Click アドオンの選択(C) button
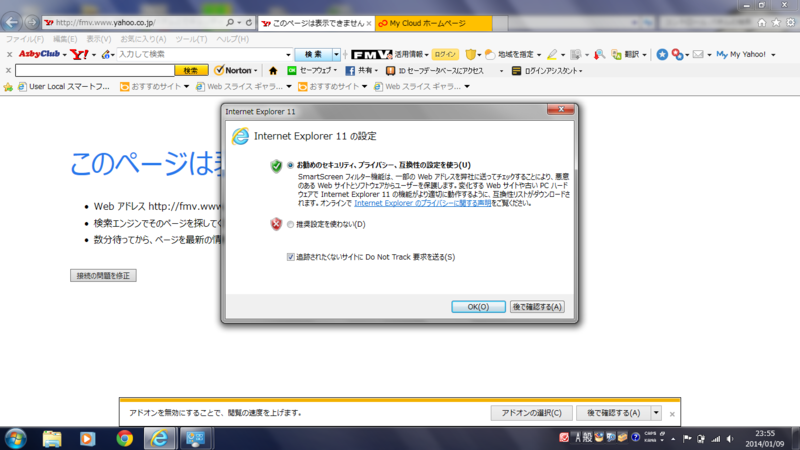This screenshot has width=800, height=450. pyautogui.click(x=531, y=413)
